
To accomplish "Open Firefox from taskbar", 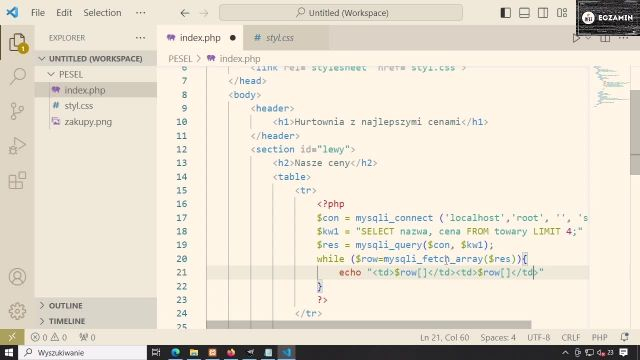I will (231, 353).
